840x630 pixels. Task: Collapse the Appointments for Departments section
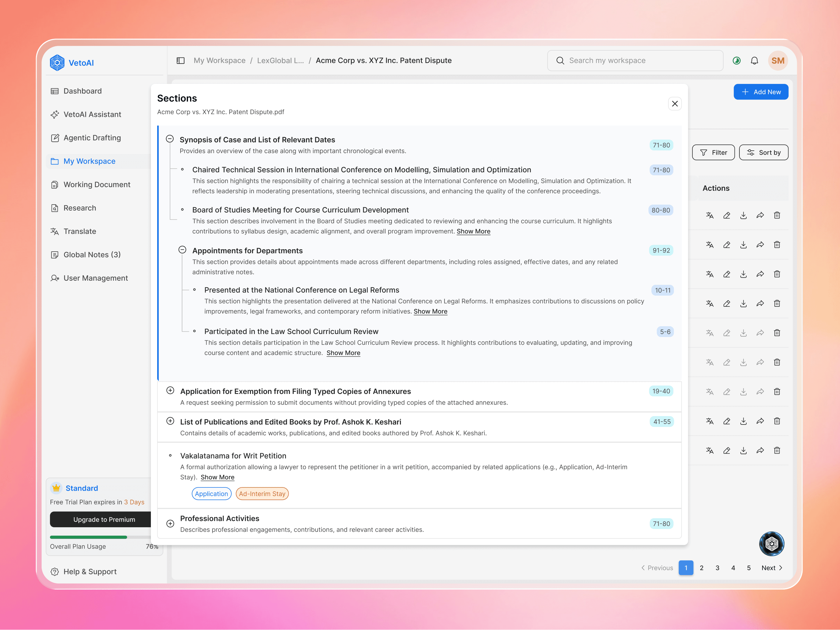coord(182,250)
